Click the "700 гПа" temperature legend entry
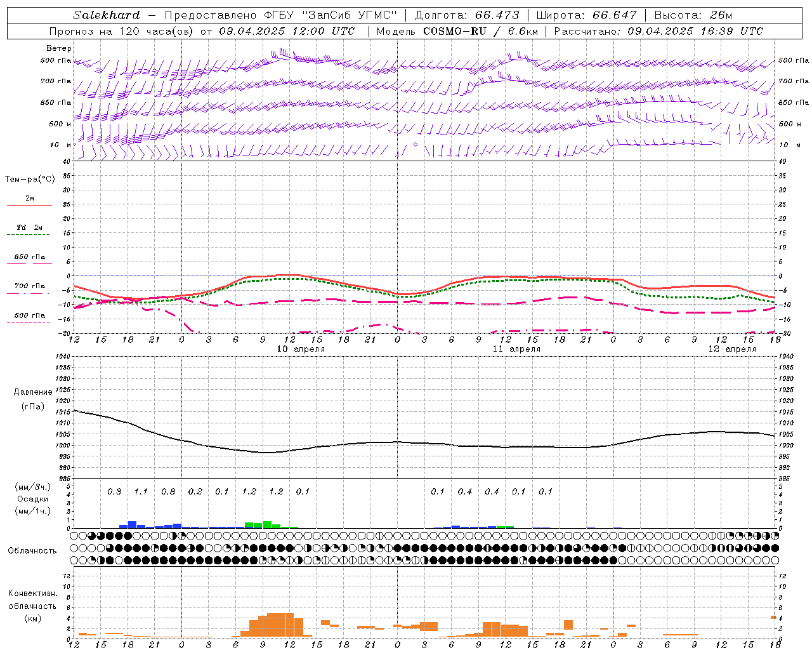 point(30,286)
